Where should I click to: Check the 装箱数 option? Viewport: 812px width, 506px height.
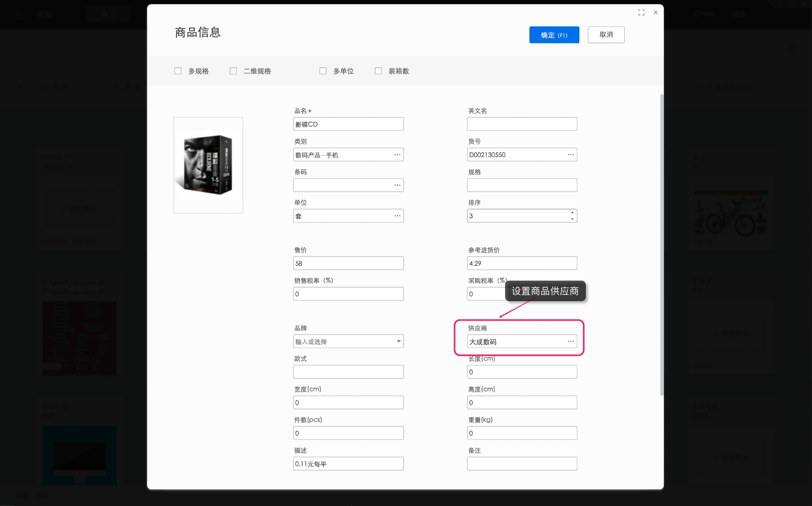point(378,71)
